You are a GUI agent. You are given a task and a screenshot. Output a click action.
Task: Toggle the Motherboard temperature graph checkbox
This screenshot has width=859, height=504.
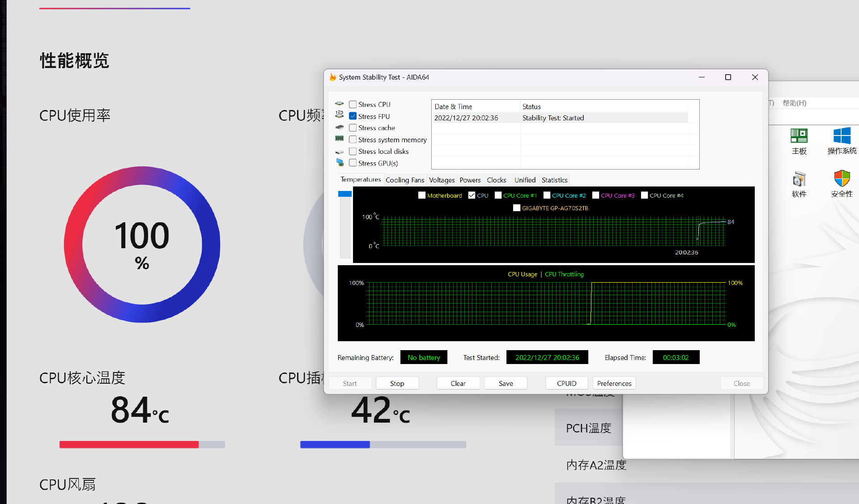(x=422, y=195)
